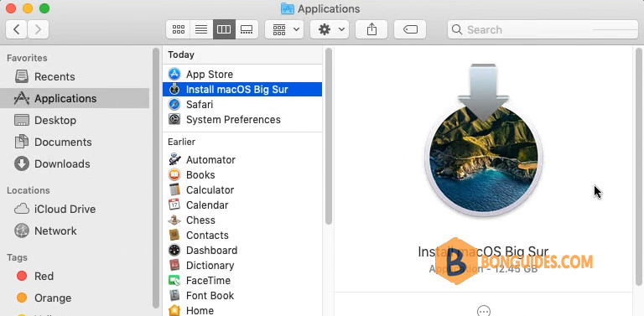Viewport: 644px width, 316px height.
Task: Open Desktop in the sidebar
Action: click(75, 120)
